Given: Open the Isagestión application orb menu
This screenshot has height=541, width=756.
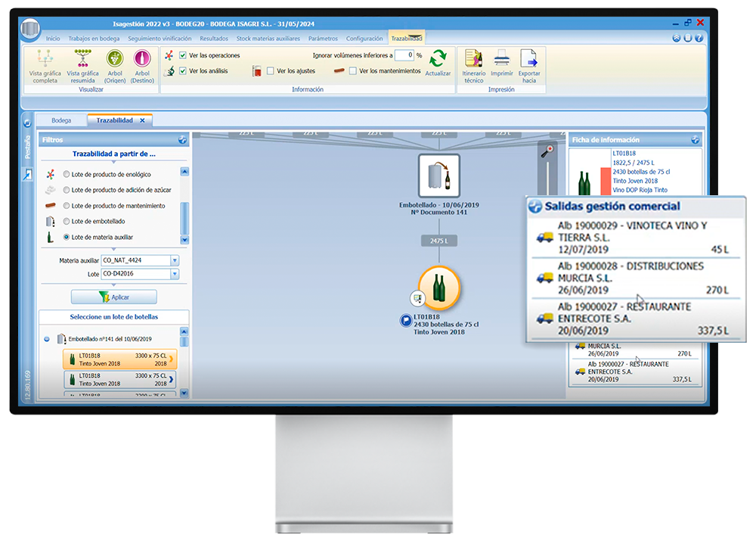Looking at the screenshot, I should pos(30,28).
